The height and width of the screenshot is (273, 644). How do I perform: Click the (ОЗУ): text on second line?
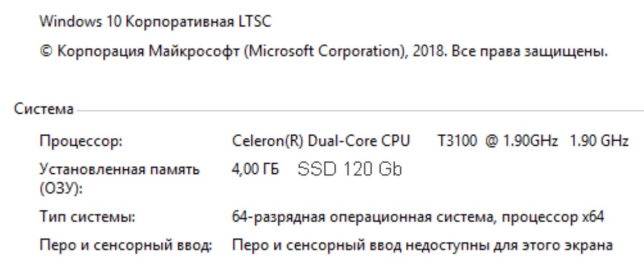(60, 189)
